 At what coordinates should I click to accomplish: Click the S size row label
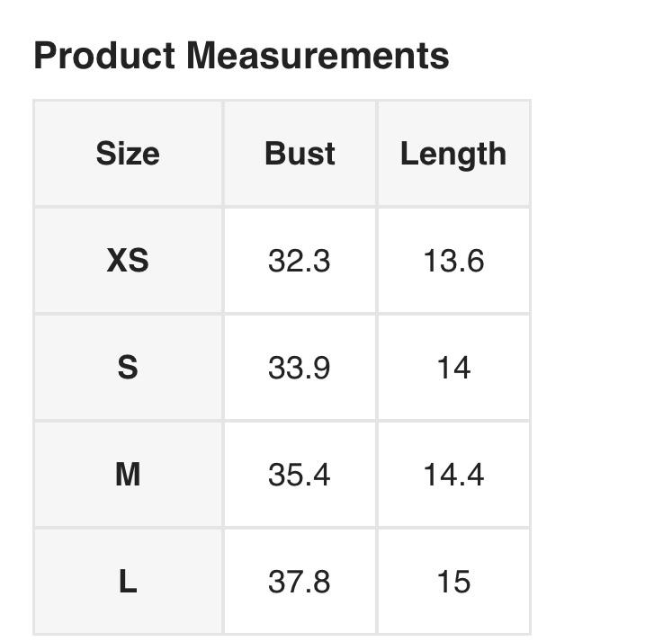[x=128, y=368]
